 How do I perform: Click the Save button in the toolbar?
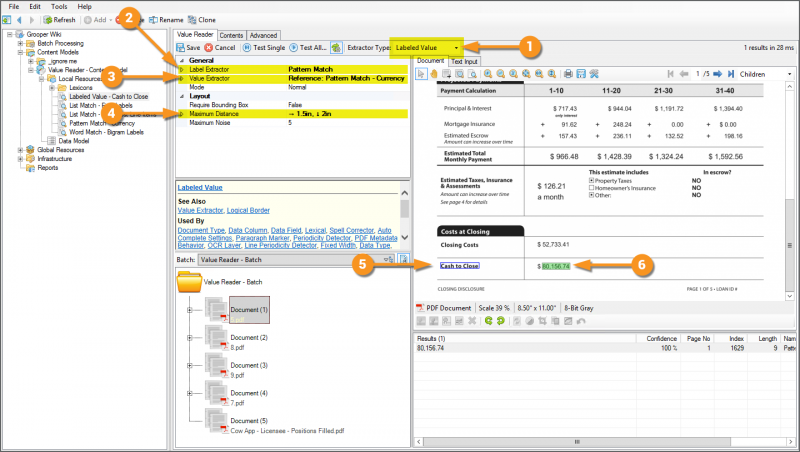pos(187,47)
